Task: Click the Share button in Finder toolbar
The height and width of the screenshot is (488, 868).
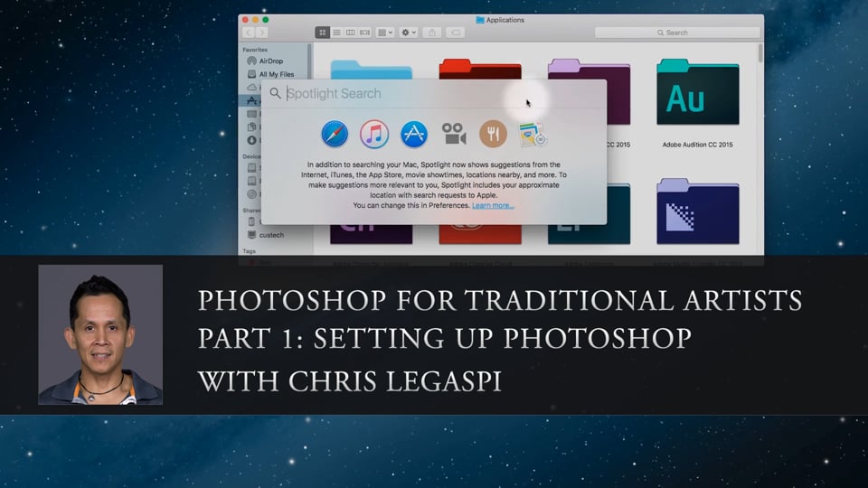Action: 432,33
